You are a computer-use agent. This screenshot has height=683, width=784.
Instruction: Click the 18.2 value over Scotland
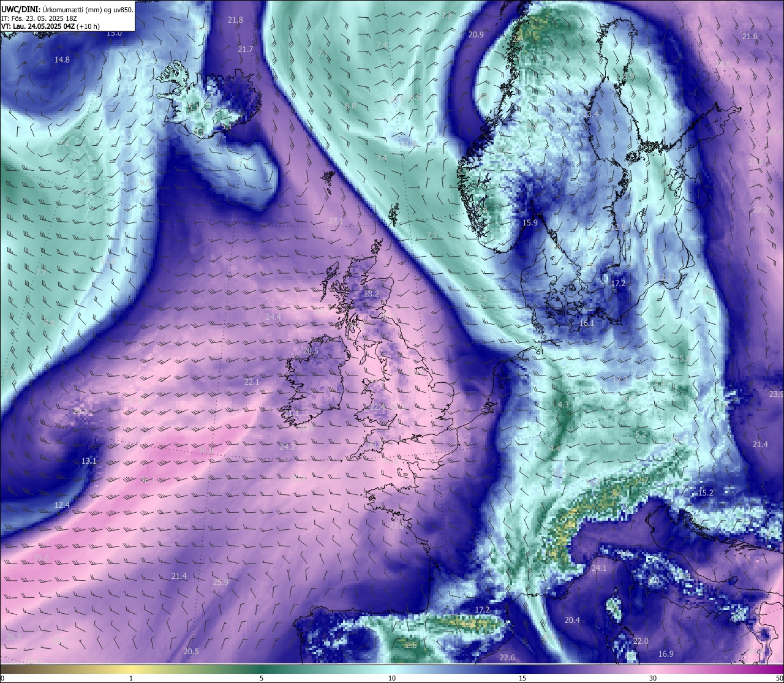click(x=371, y=294)
